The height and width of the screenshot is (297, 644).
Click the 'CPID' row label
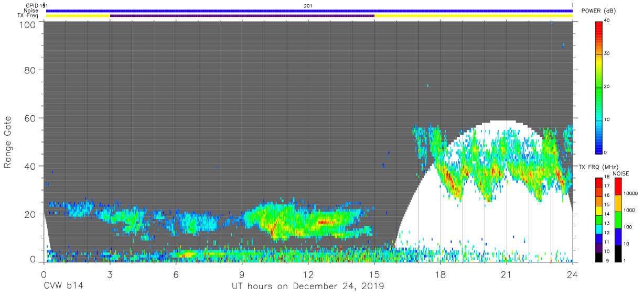pos(33,6)
